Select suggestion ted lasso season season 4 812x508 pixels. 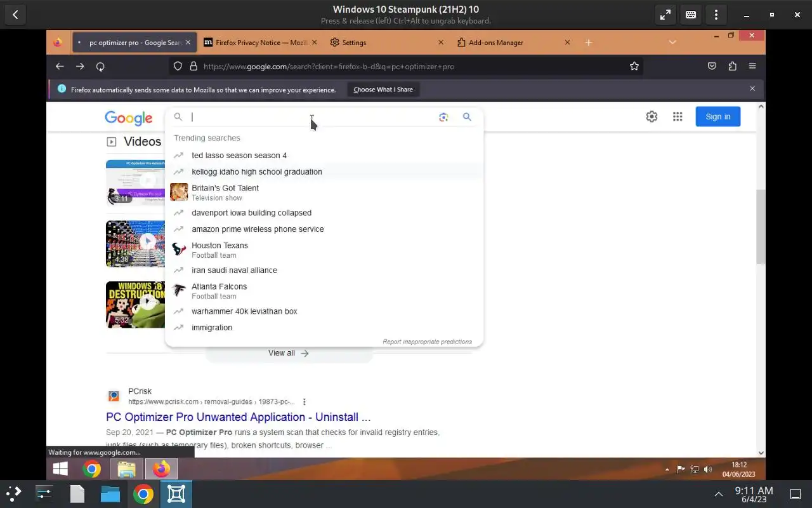click(x=324, y=155)
